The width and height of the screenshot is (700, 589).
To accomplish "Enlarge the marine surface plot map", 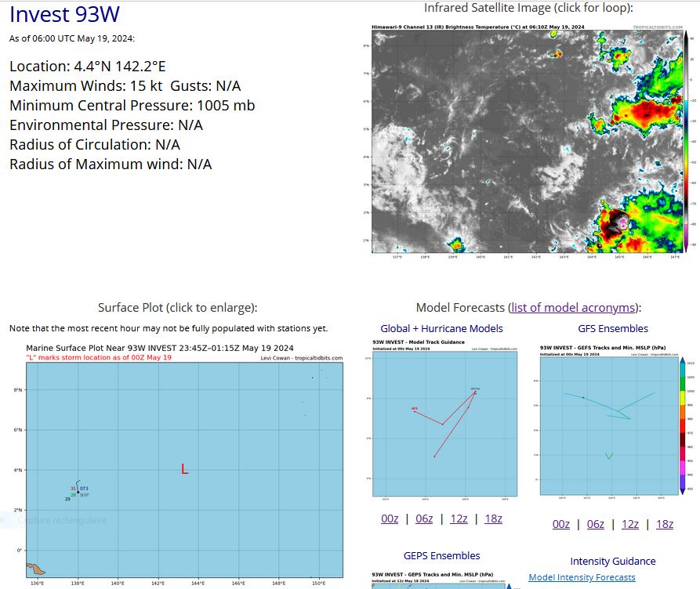I will click(177, 465).
